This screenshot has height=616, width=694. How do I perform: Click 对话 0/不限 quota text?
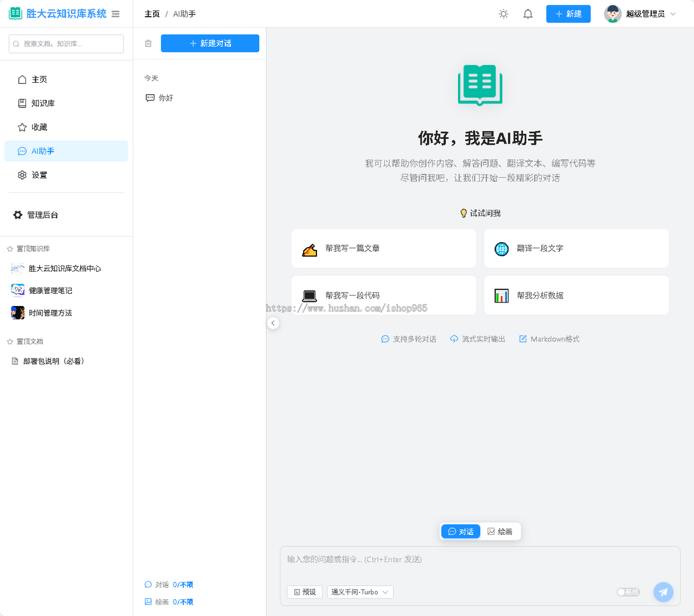pos(169,585)
